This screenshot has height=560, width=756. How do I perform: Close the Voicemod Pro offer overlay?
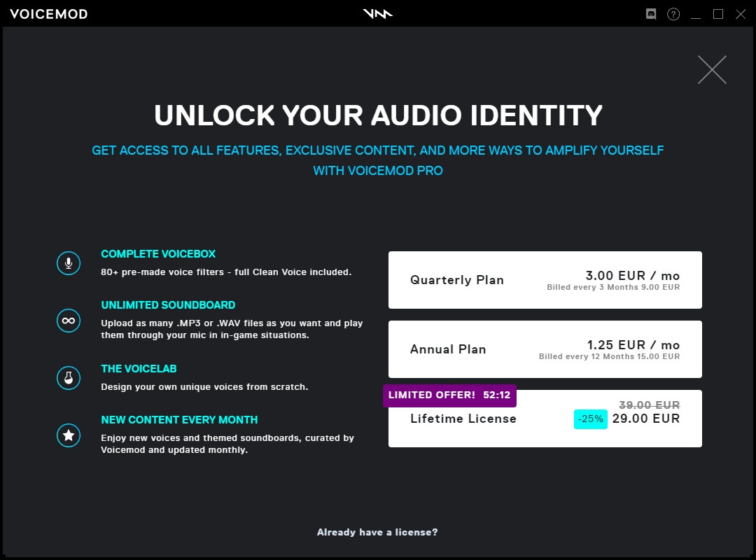712,69
